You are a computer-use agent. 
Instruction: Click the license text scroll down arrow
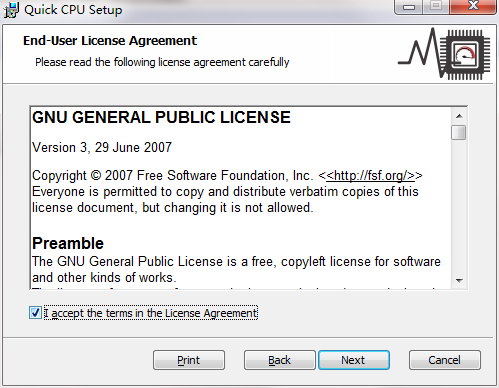(x=459, y=280)
